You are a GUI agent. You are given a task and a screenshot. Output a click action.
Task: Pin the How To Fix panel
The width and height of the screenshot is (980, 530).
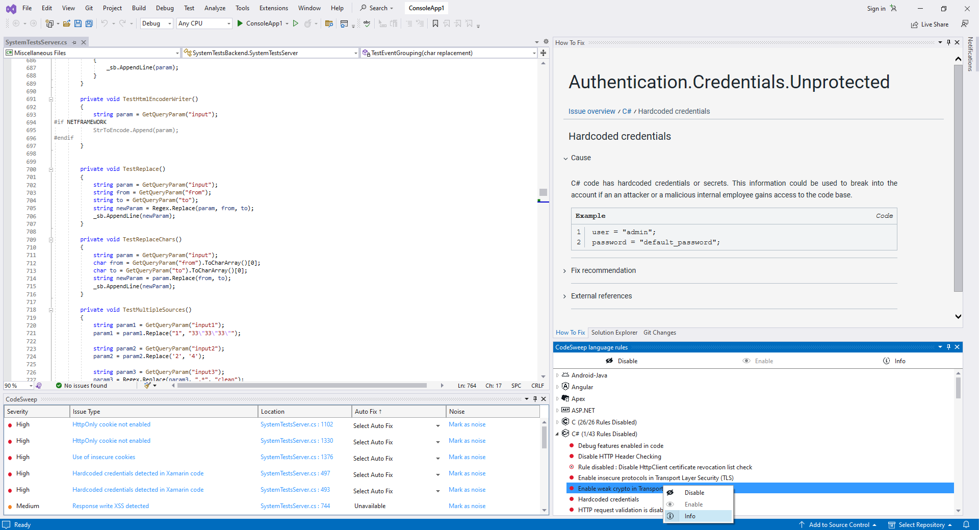[x=948, y=43]
